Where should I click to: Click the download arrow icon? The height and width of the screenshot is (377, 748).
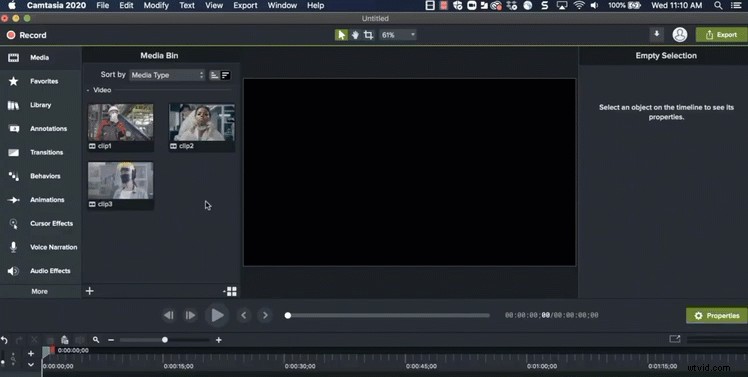(x=656, y=34)
